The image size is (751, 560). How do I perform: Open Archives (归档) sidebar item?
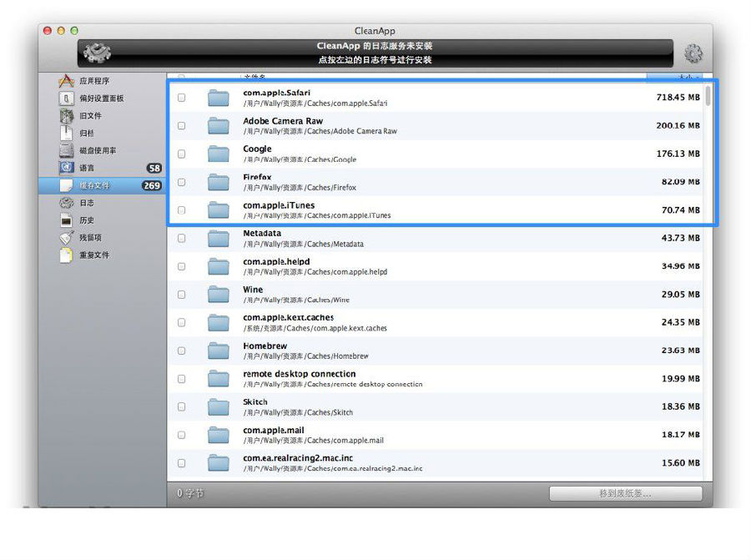click(87, 133)
